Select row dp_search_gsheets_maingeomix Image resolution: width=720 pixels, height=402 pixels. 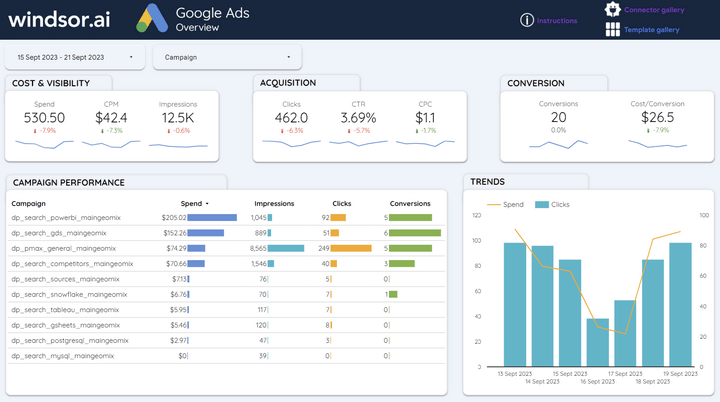click(x=226, y=325)
